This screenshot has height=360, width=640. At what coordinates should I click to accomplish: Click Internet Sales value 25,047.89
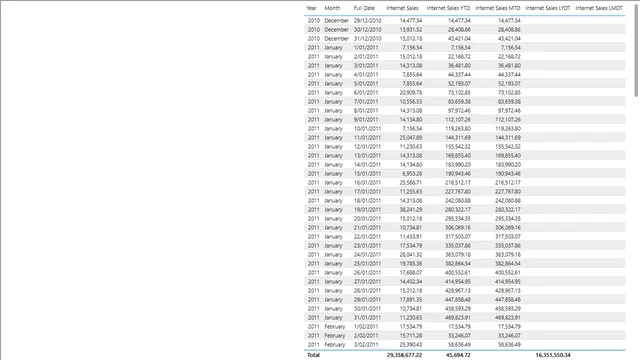(x=411, y=138)
